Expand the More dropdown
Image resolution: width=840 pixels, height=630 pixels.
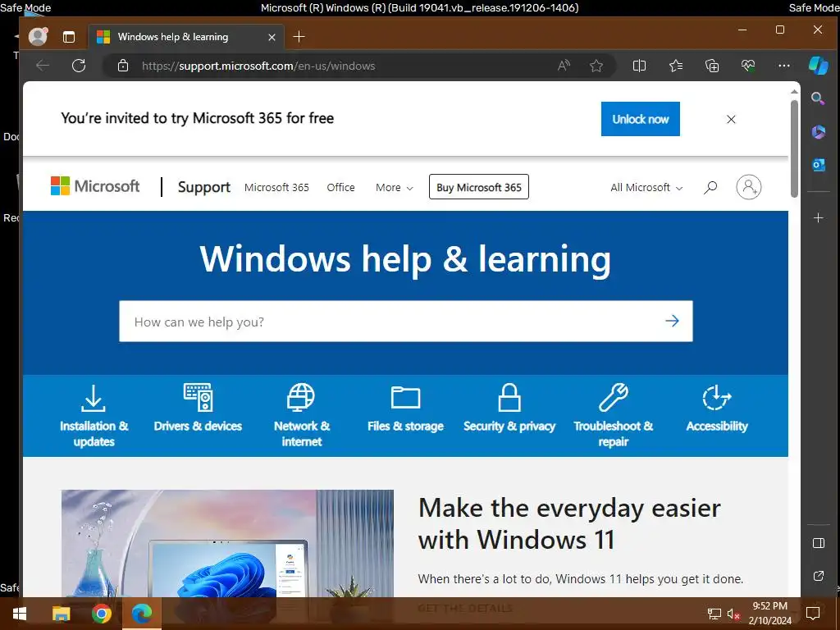395,188
